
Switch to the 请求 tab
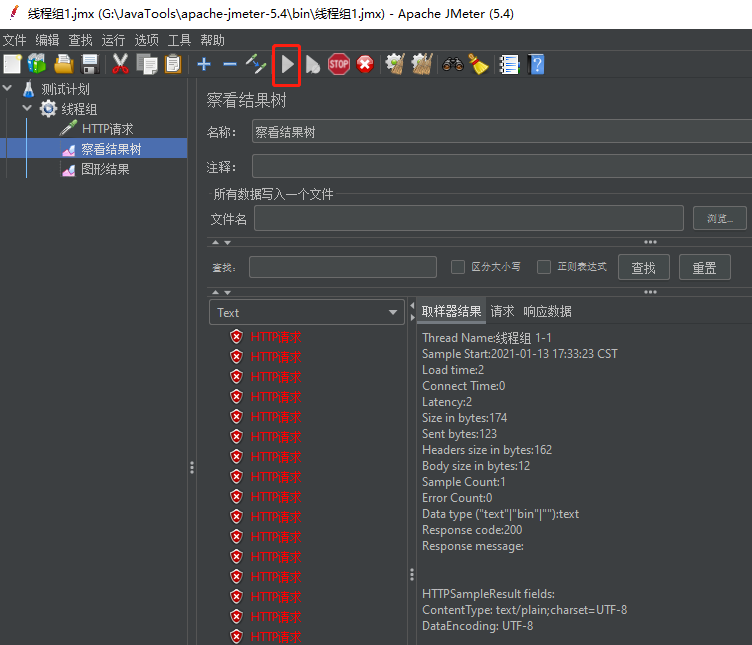point(502,312)
